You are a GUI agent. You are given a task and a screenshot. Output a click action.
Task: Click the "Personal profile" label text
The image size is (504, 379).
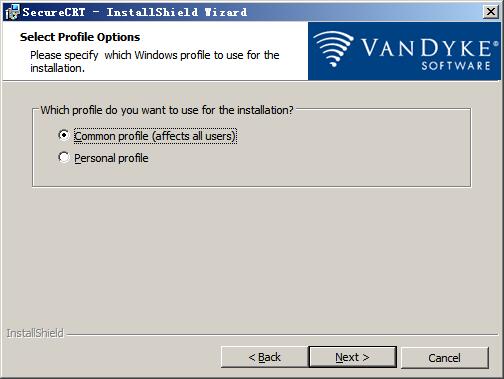pyautogui.click(x=111, y=158)
